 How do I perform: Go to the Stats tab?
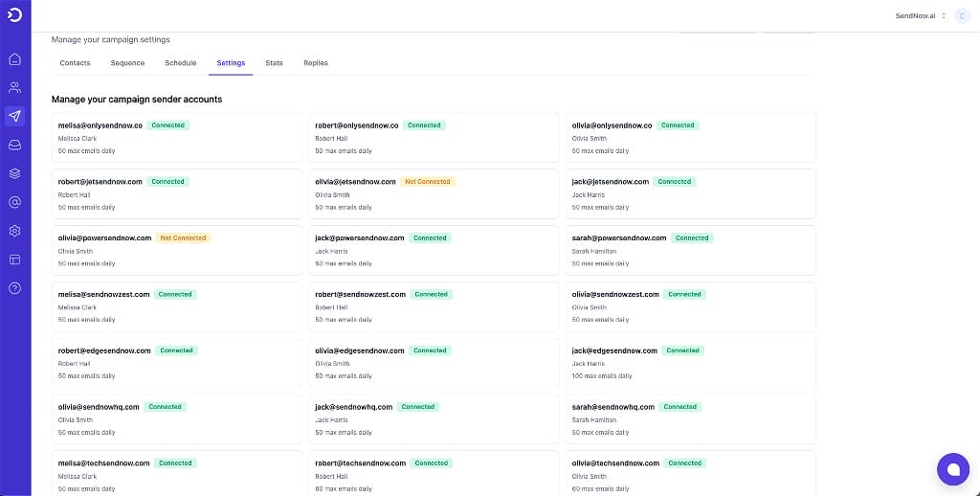(275, 63)
